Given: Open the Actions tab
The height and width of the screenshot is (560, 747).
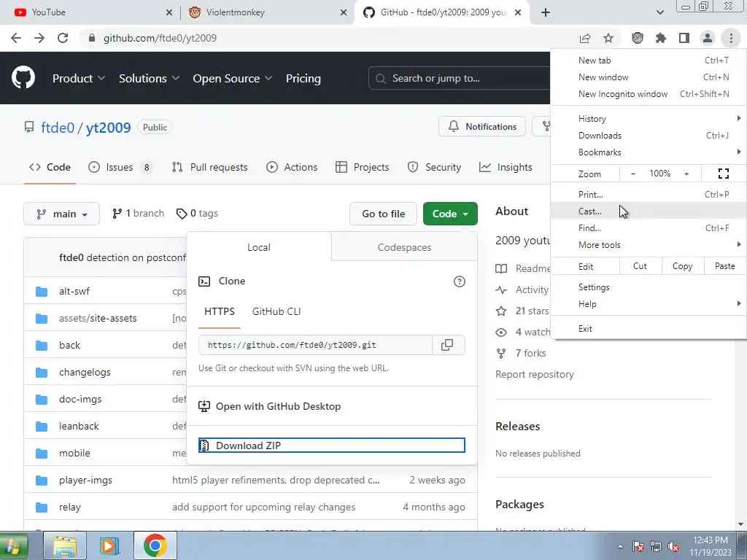Looking at the screenshot, I should tap(292, 167).
